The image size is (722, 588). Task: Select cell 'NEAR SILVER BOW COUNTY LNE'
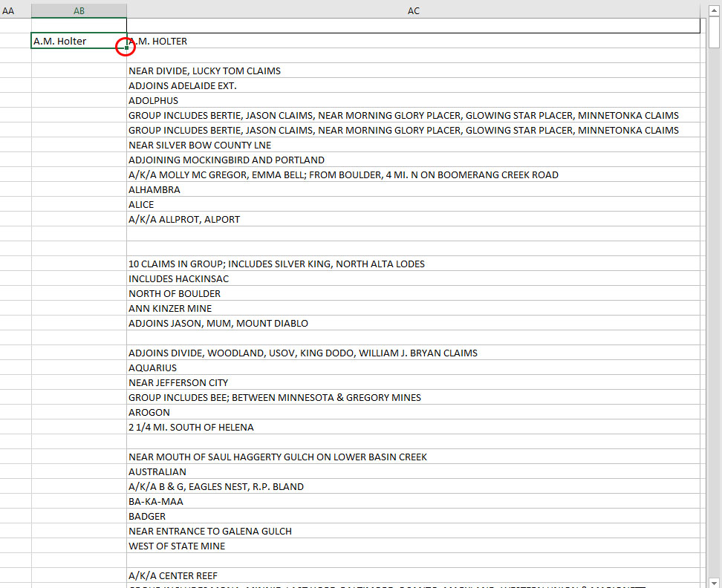[200, 146]
